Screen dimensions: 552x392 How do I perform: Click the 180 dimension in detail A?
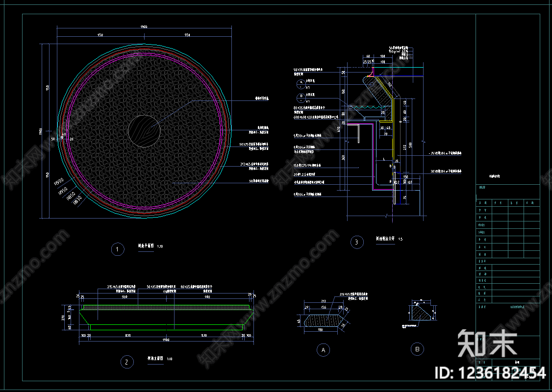pos(320,330)
